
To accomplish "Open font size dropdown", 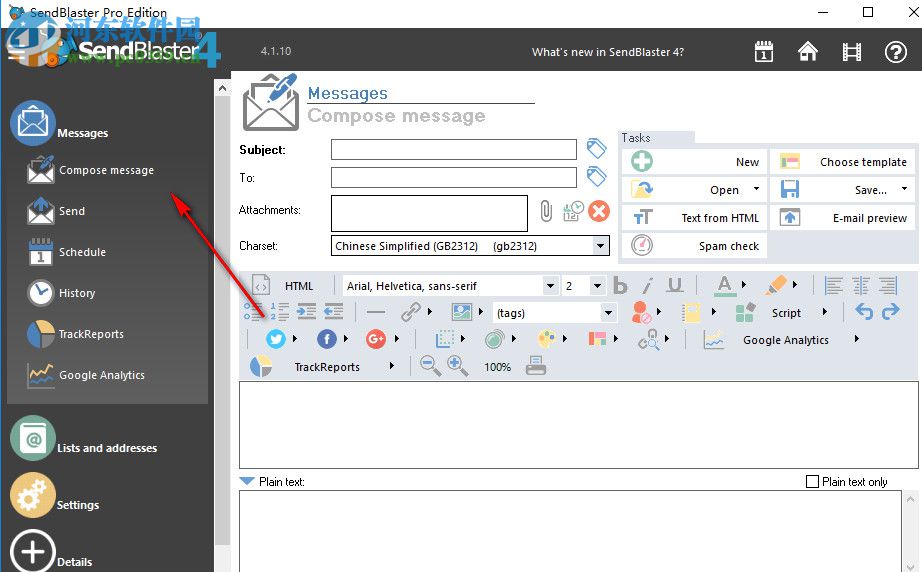I will [x=597, y=286].
